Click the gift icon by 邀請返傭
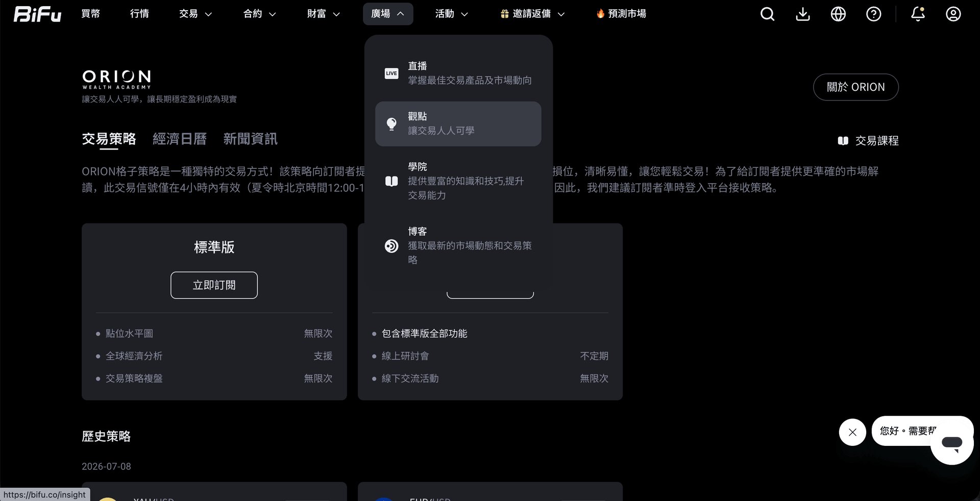Viewport: 980px width, 501px height. (x=505, y=14)
